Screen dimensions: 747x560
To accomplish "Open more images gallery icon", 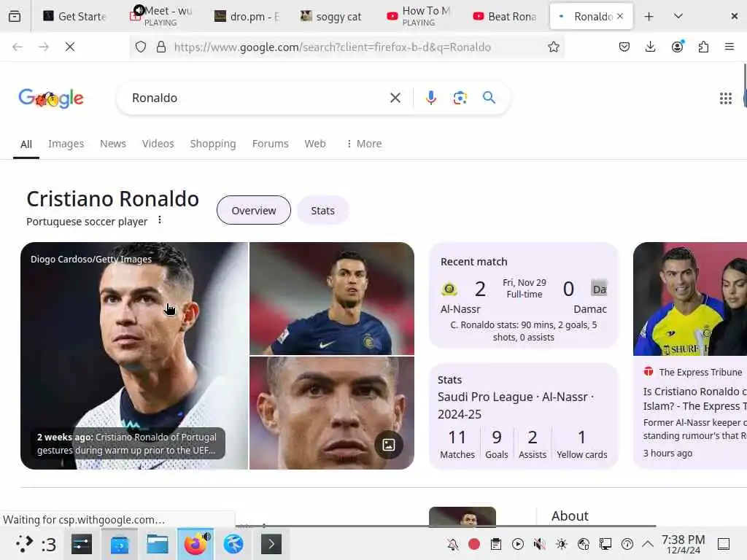I will 388,445.
